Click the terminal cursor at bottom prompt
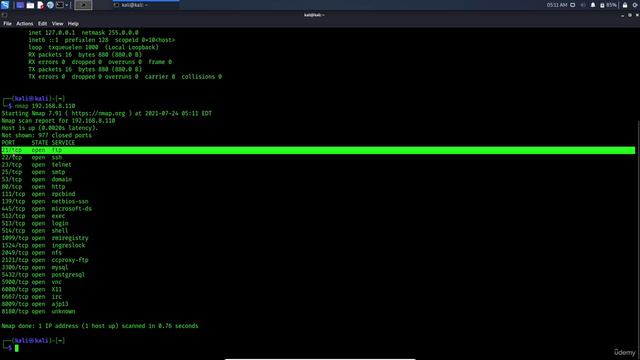Viewport: 640px width, 360px height. point(17,348)
